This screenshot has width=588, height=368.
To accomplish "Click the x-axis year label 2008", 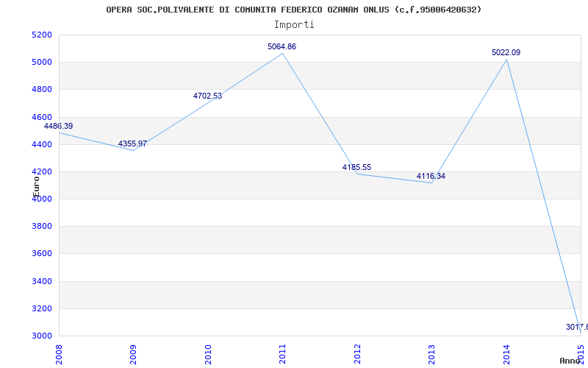I will [59, 355].
